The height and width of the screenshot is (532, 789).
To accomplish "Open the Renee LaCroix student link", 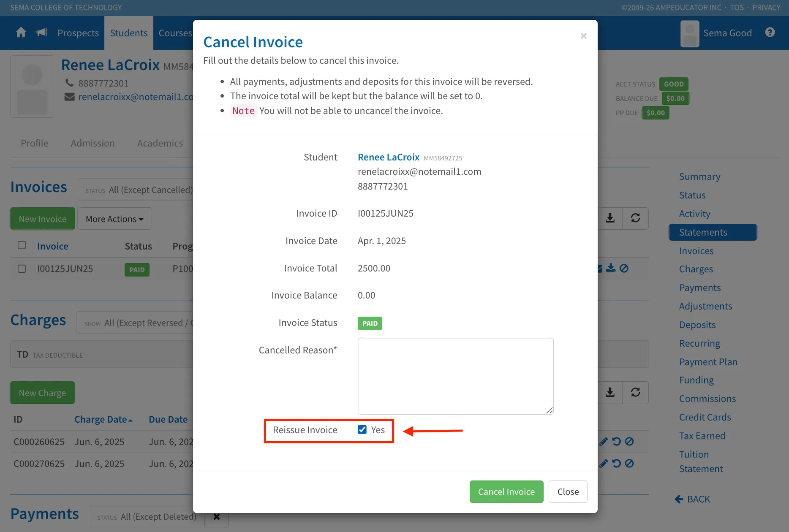I will tap(389, 157).
